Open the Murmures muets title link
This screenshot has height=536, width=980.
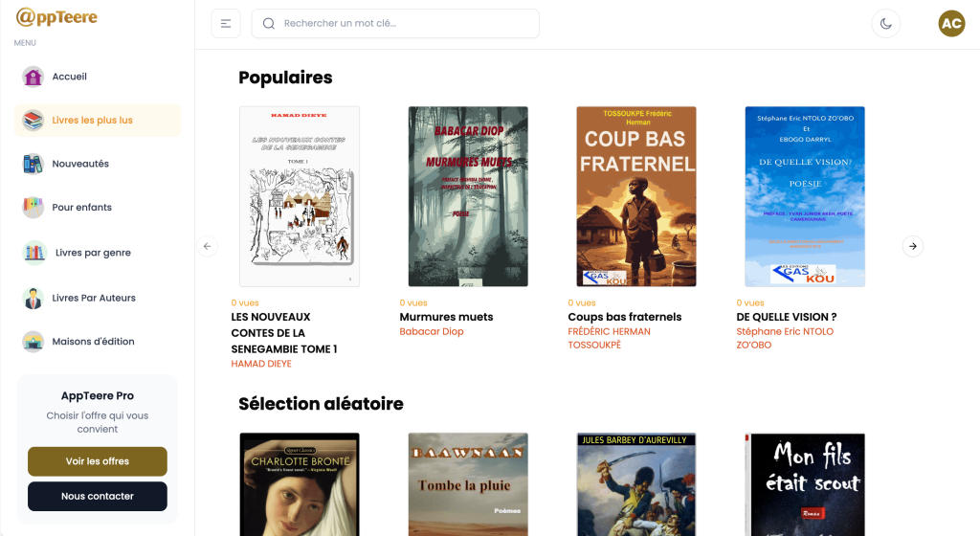[x=446, y=317]
